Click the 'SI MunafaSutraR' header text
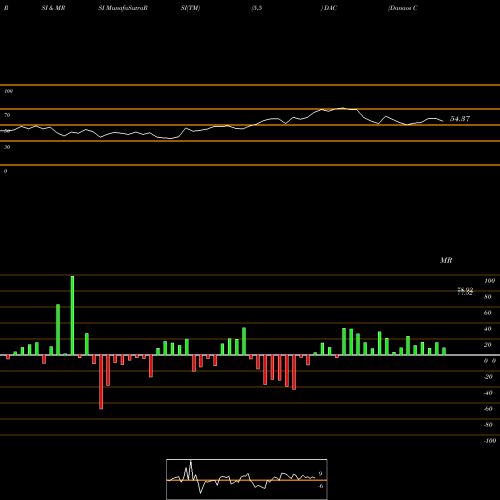 click(123, 8)
